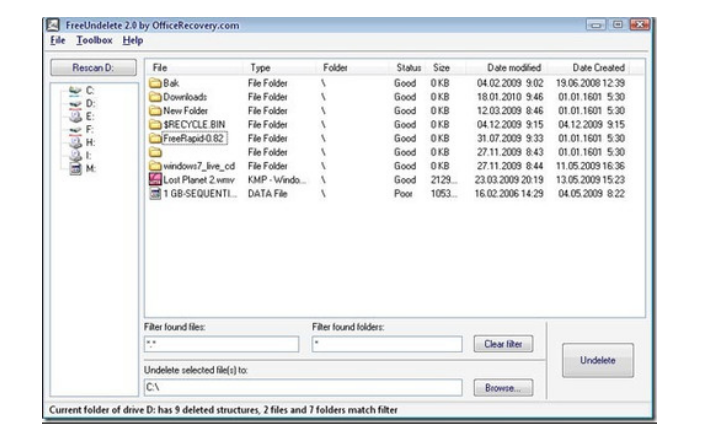Viewport: 702px width, 442px height.
Task: Click the Undelete button
Action: (598, 360)
